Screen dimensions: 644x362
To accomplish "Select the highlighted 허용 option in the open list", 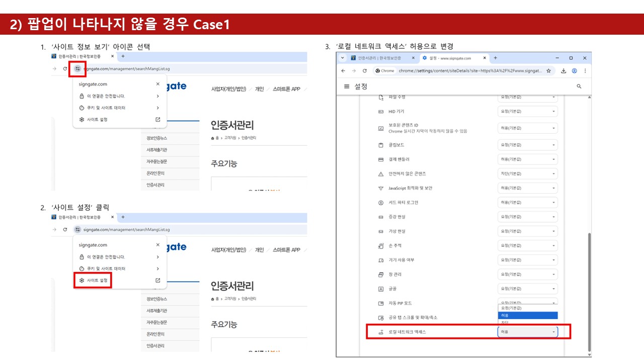I will [527, 315].
